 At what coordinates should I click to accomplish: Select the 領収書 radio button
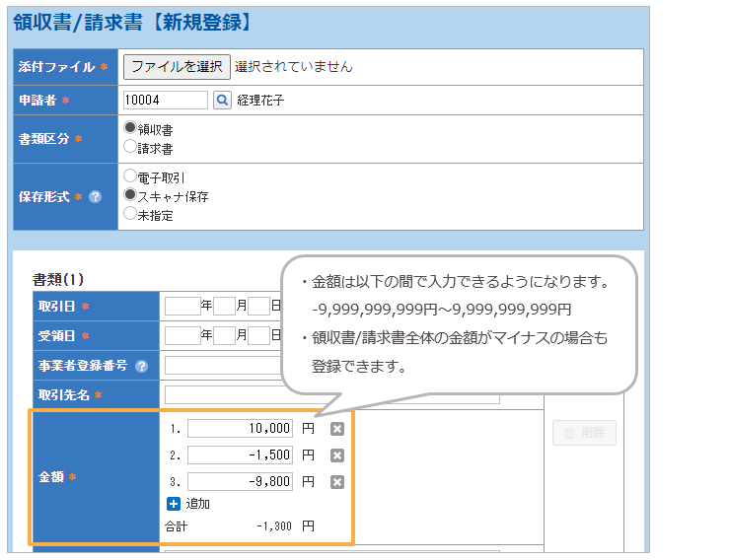pos(130,128)
